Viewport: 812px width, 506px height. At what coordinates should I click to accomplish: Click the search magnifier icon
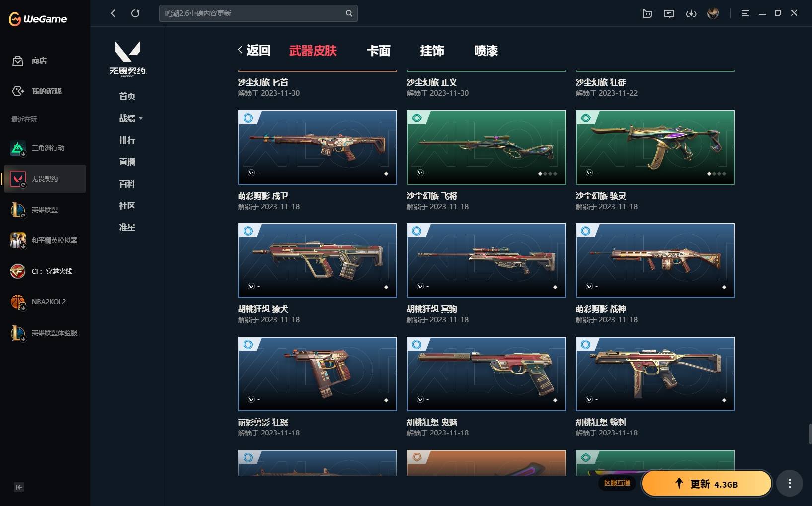(349, 13)
